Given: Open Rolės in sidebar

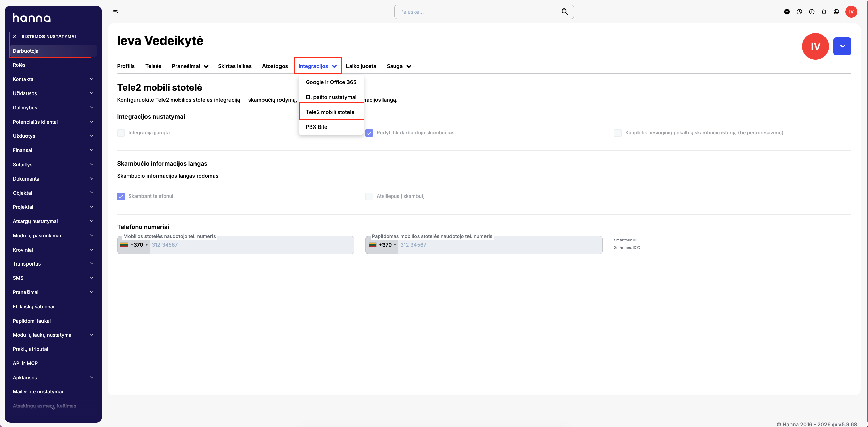Looking at the screenshot, I should pos(53,65).
